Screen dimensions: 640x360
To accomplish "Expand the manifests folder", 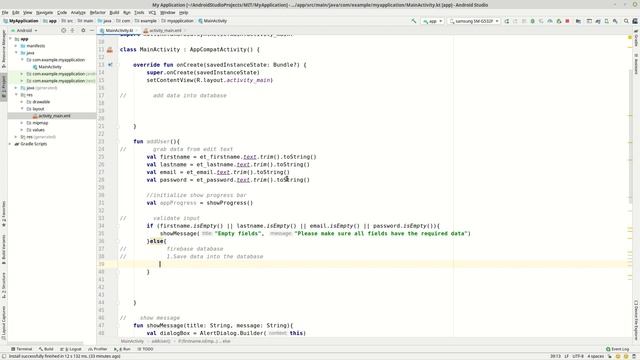I will [16, 46].
